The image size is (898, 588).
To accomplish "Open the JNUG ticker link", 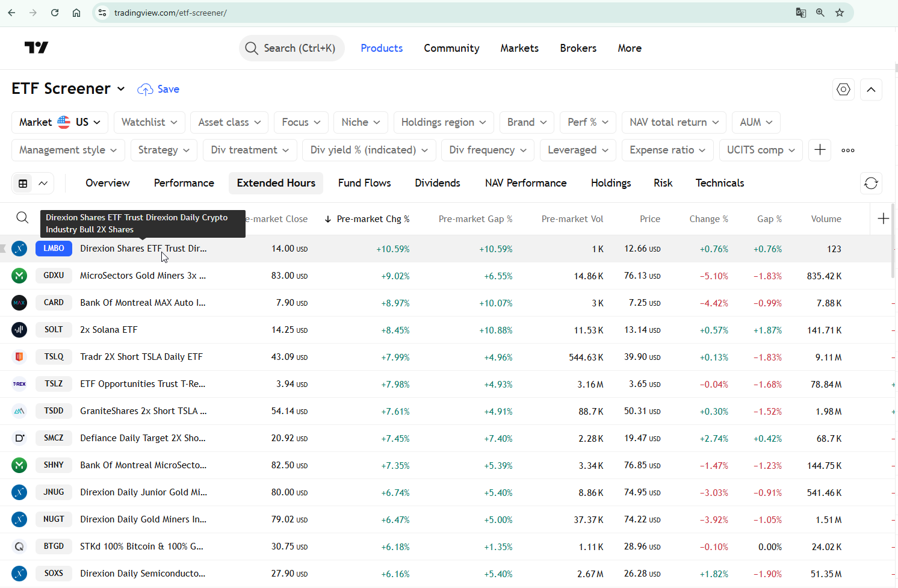I will [54, 492].
